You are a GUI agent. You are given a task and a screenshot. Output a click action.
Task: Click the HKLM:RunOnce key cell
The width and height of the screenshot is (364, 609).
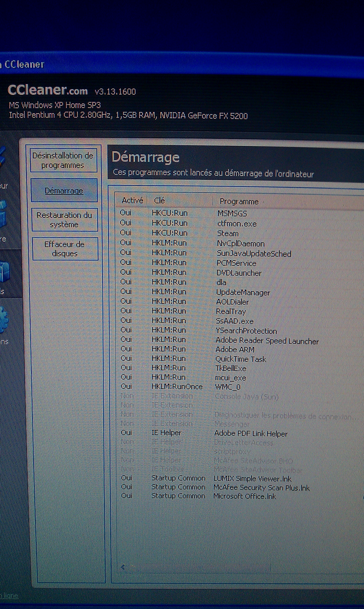click(x=177, y=386)
